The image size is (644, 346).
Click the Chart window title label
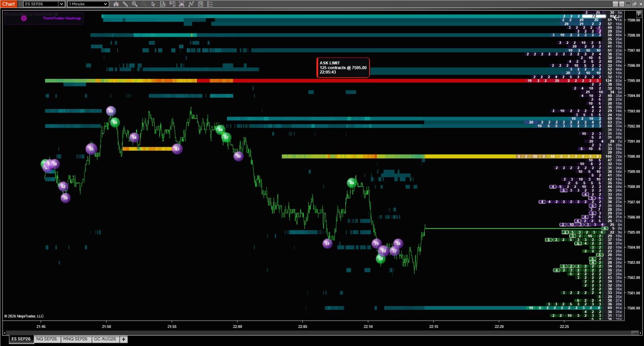[8, 4]
